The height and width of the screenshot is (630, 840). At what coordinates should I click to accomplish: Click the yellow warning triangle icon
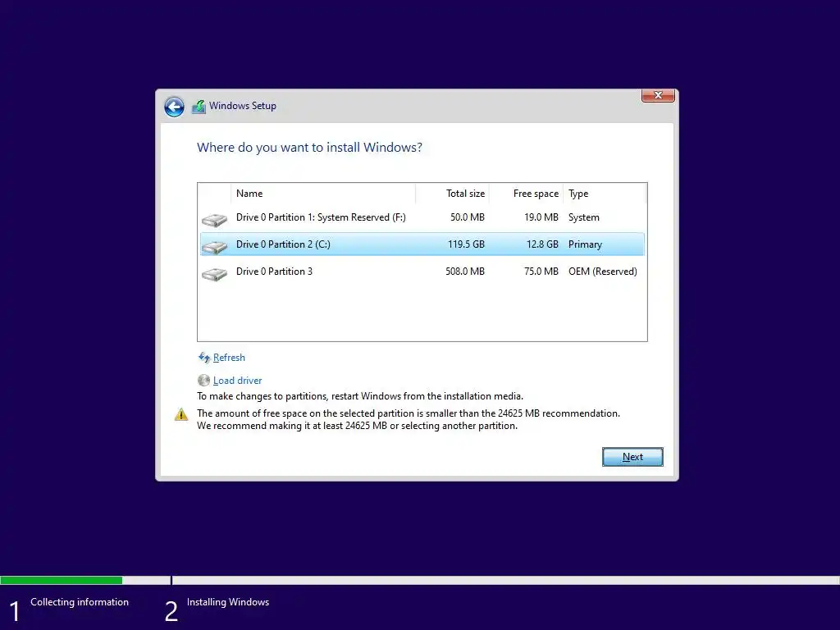[x=181, y=414]
